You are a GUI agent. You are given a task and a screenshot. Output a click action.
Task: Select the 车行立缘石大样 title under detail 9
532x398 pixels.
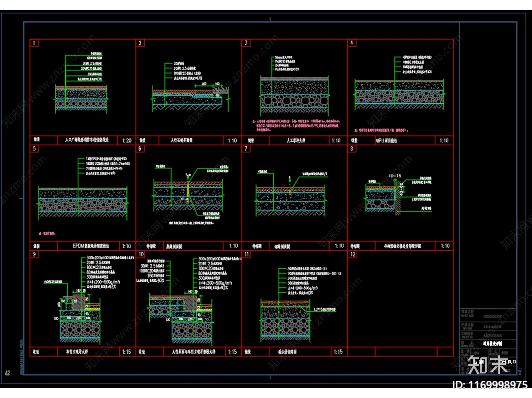77,352
